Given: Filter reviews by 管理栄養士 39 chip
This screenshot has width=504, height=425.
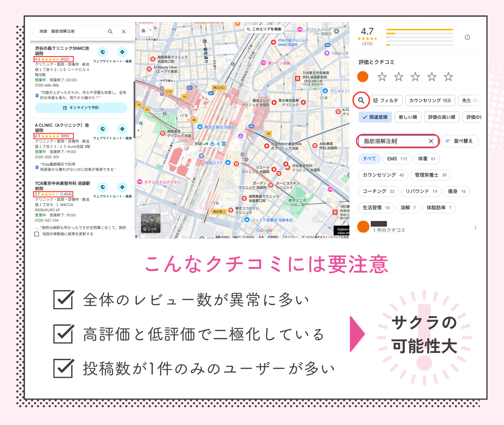Looking at the screenshot, I should coord(430,175).
